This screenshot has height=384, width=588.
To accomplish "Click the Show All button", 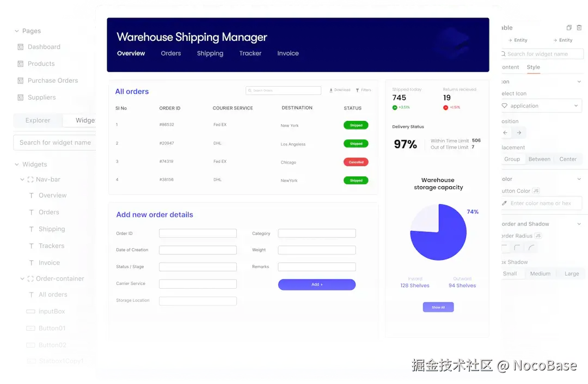I will (x=438, y=307).
